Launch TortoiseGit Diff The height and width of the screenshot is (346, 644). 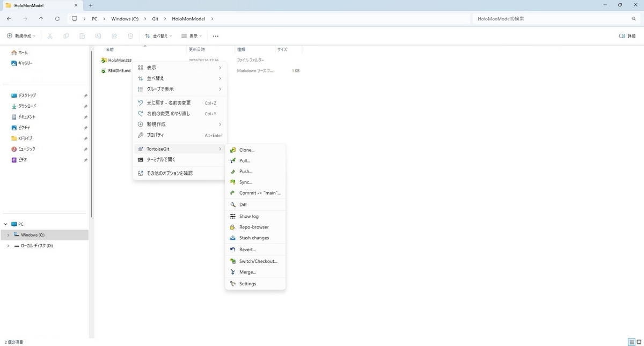(243, 204)
